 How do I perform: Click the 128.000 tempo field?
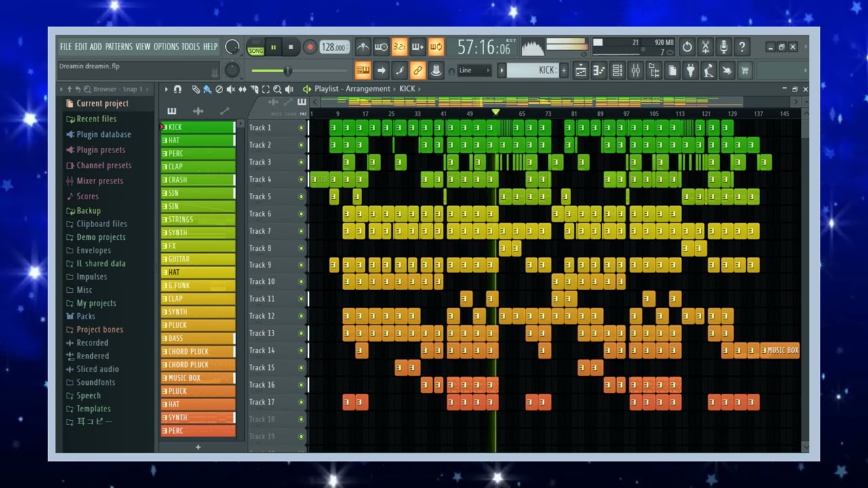point(335,47)
